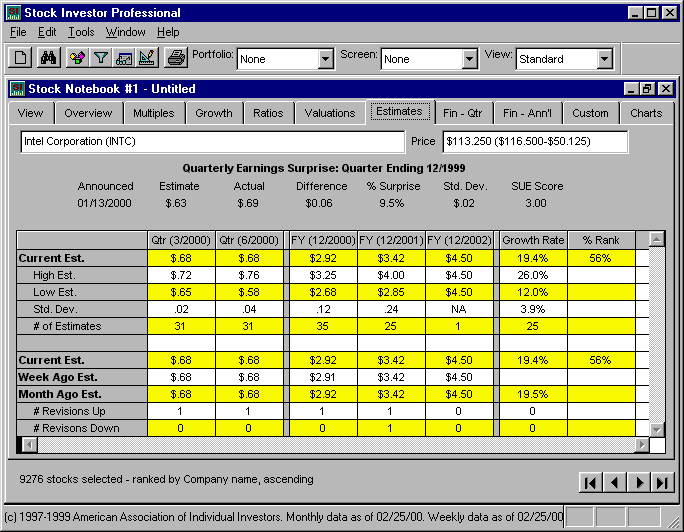Click Stock Investor Professional title bar icon
The height and width of the screenshot is (532, 684).
click(x=13, y=13)
